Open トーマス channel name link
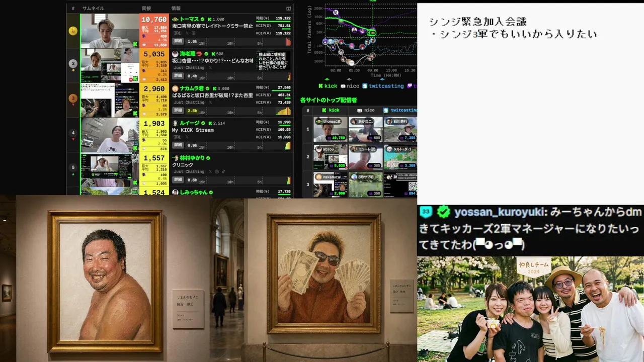 (x=189, y=19)
